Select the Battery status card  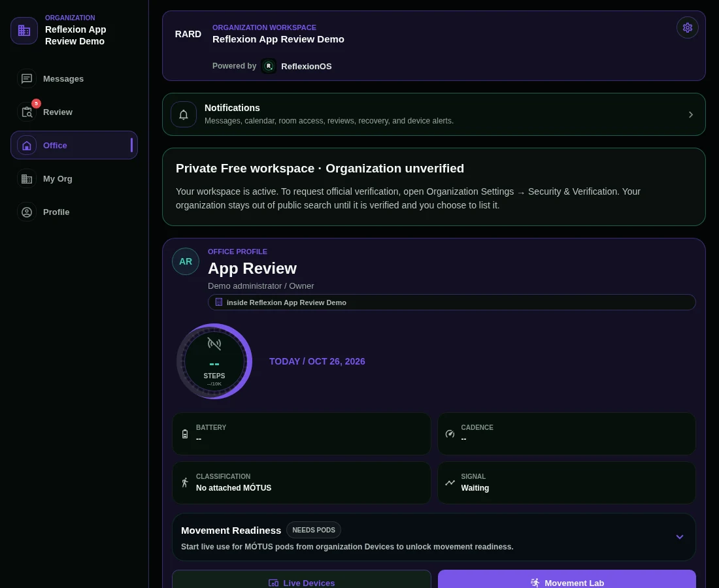pyautogui.click(x=301, y=434)
